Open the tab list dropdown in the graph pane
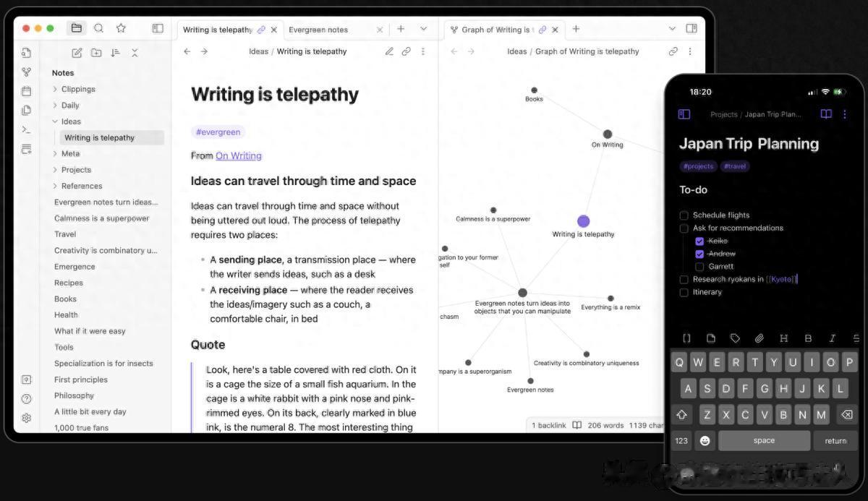The image size is (868, 501). [x=672, y=29]
